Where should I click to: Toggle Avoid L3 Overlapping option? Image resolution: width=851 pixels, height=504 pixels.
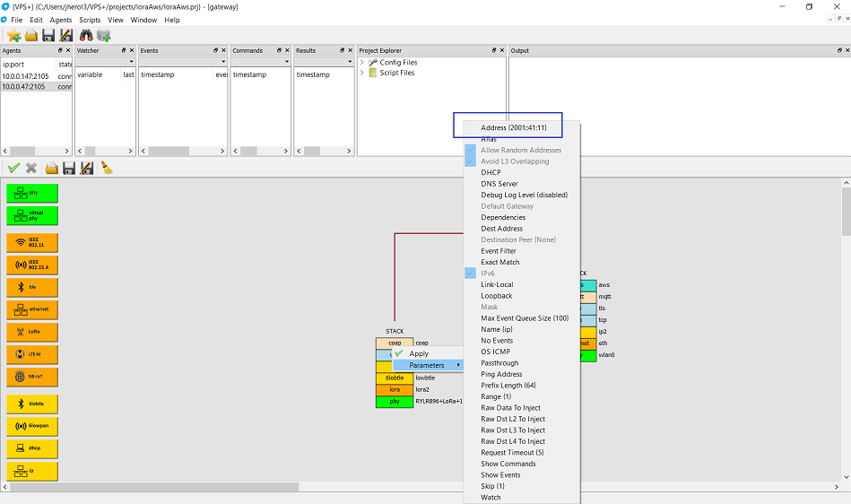point(514,161)
